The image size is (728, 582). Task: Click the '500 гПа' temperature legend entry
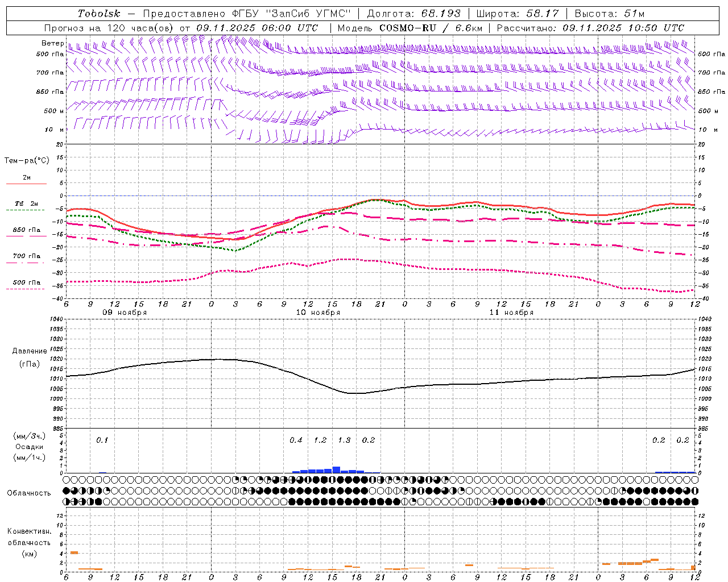click(27, 282)
